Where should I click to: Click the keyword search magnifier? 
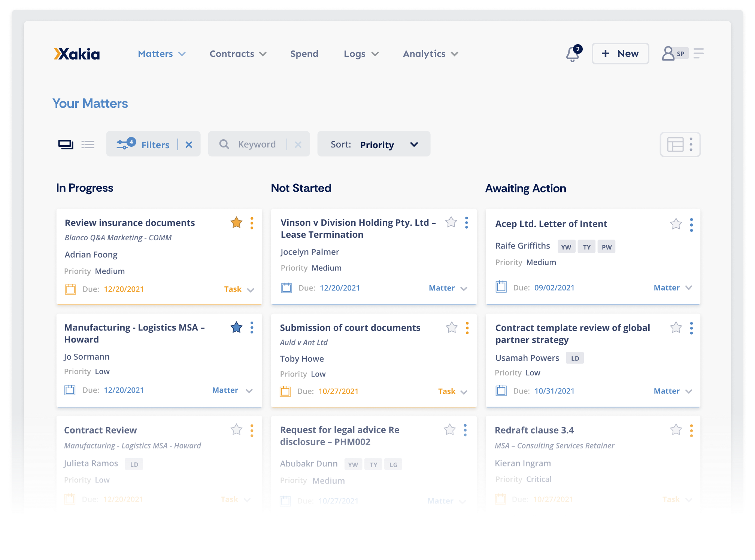[x=224, y=144]
